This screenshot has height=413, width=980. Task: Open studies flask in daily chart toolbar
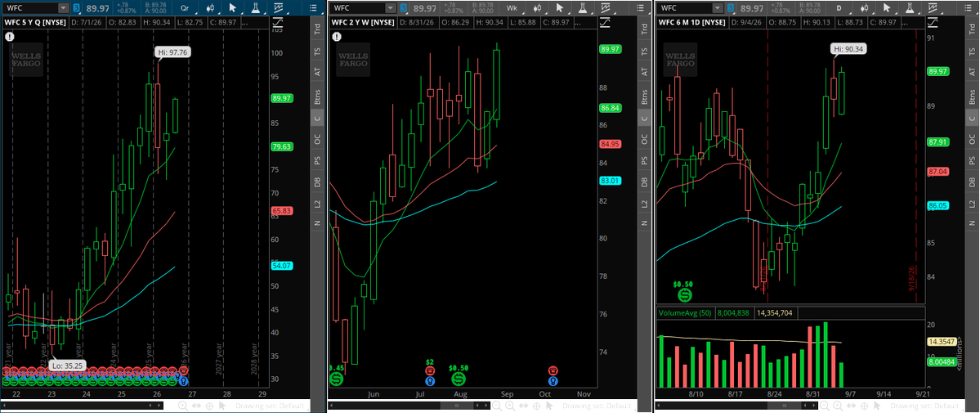point(910,8)
